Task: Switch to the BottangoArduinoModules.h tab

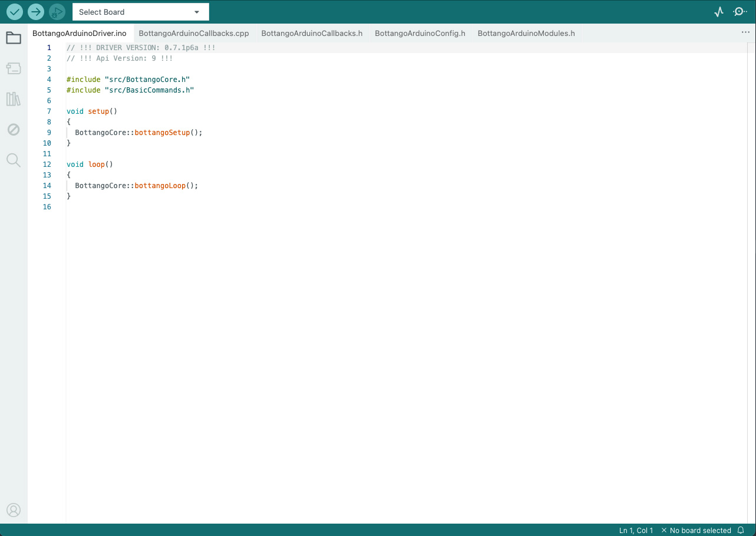Action: (x=526, y=33)
